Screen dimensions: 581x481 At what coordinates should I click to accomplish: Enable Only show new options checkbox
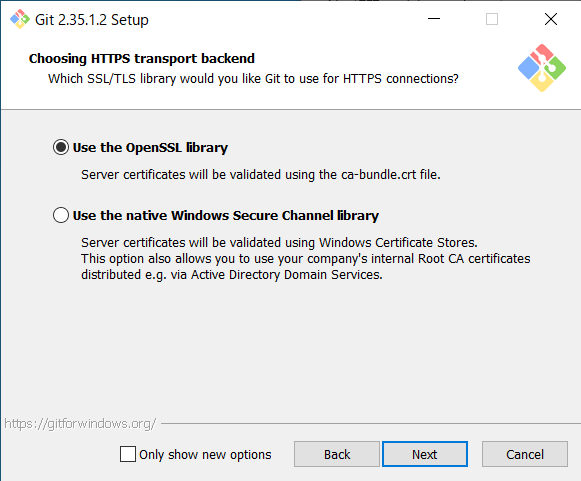pos(128,454)
